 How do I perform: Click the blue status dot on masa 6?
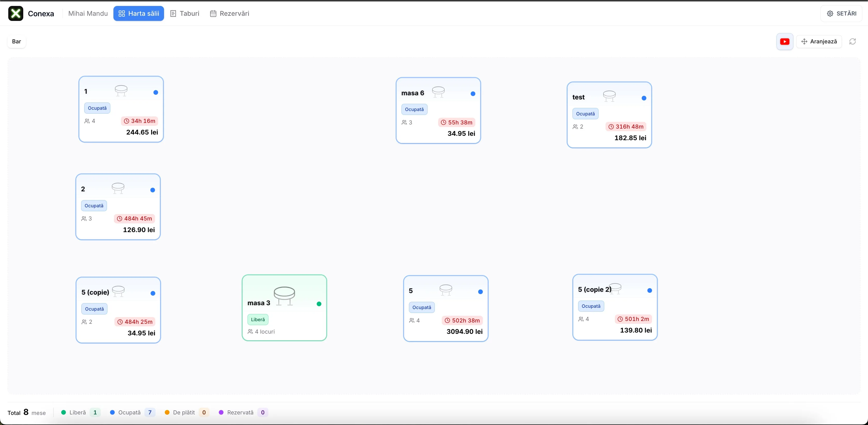click(473, 94)
